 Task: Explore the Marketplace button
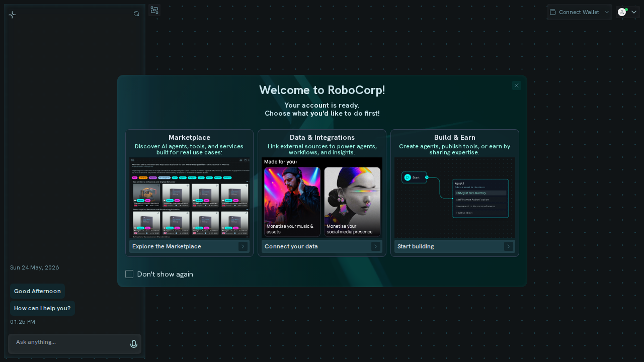point(189,246)
